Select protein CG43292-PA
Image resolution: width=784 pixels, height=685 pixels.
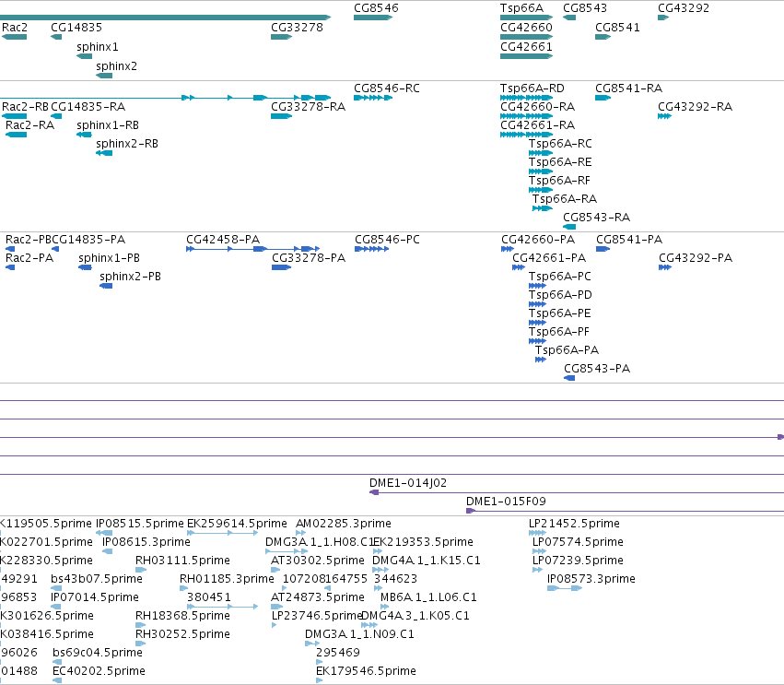[x=696, y=259]
